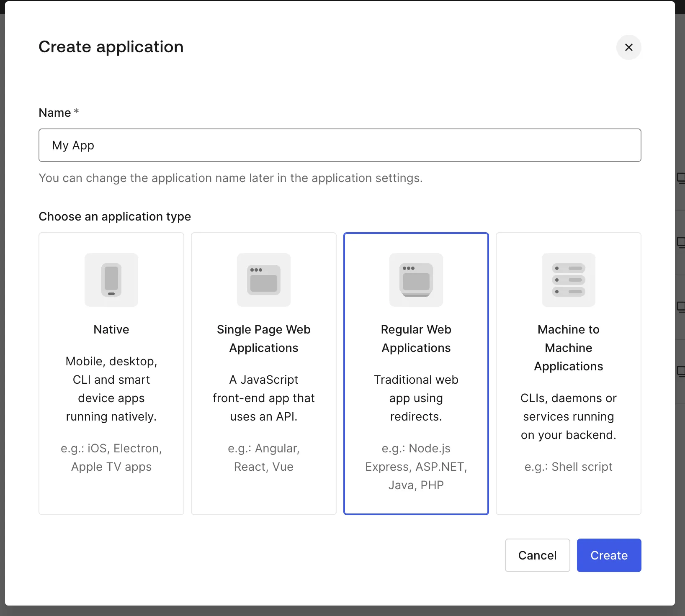Click the blue Create button
Viewport: 685px width, 616px height.
tap(609, 555)
